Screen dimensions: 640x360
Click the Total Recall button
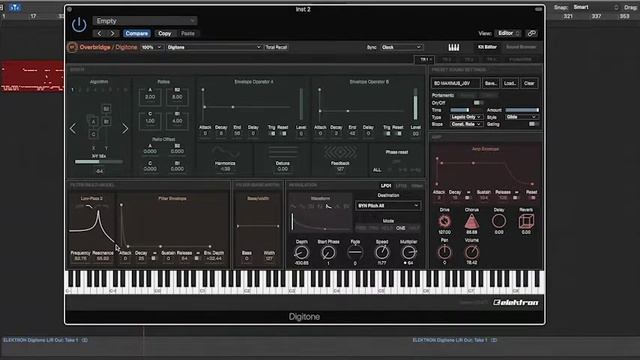(x=276, y=47)
